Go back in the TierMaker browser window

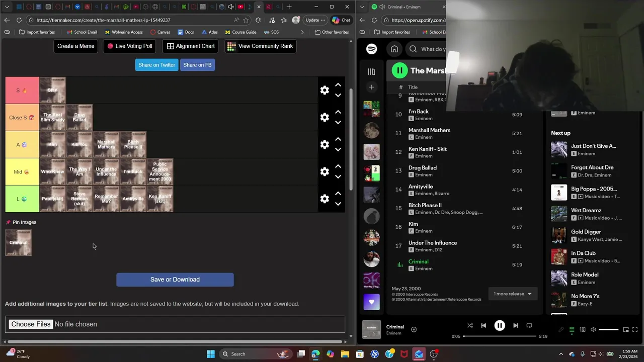click(7, 20)
